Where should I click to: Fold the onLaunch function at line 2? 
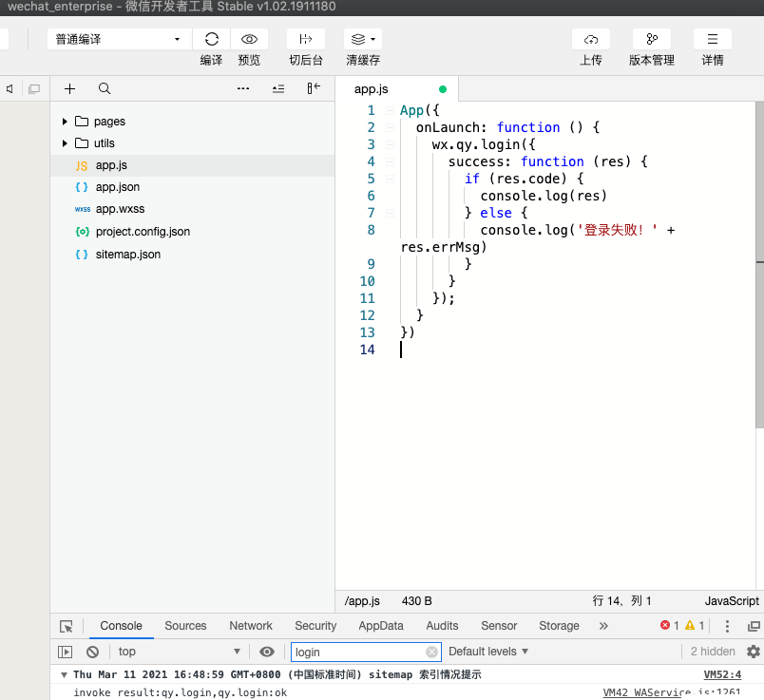click(390, 127)
